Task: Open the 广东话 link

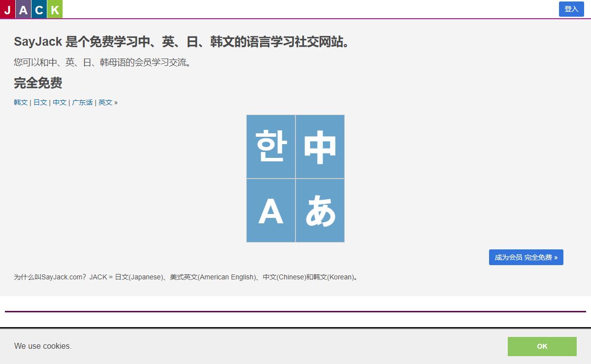Action: (82, 102)
